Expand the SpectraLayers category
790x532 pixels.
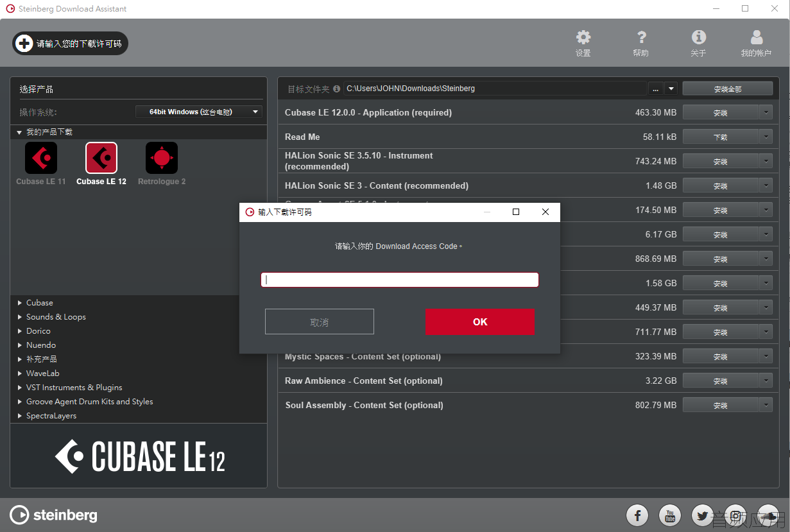(20, 416)
